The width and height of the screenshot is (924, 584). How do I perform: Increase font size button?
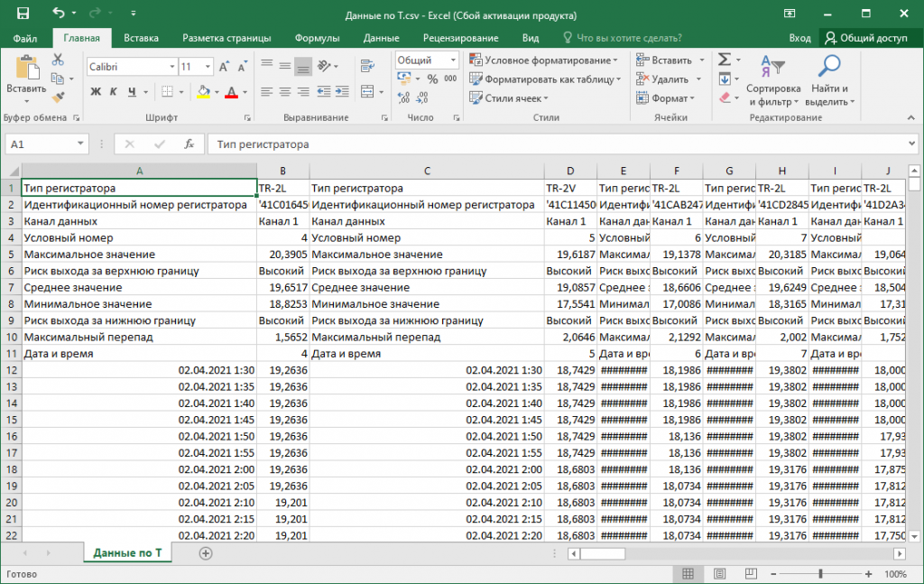coord(224,67)
